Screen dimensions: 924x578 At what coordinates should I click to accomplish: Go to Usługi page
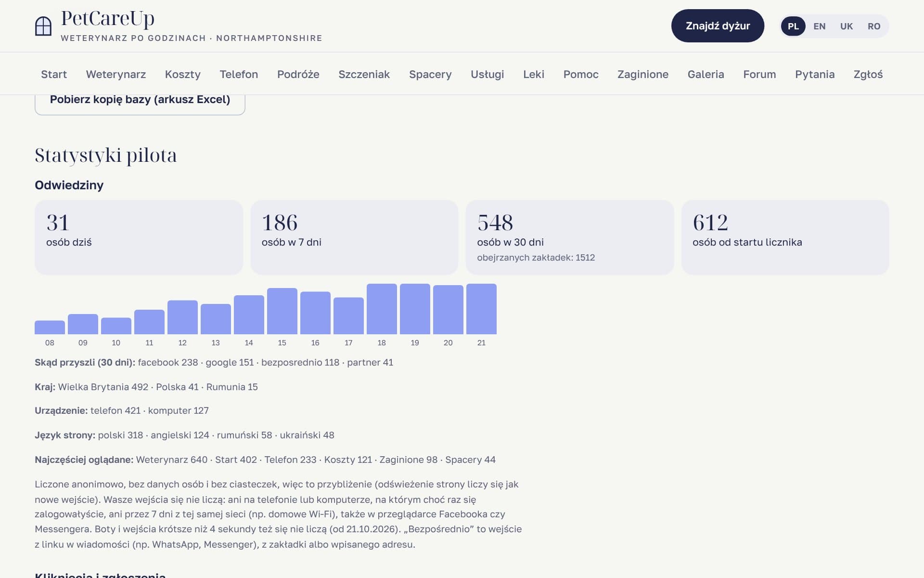(488, 74)
